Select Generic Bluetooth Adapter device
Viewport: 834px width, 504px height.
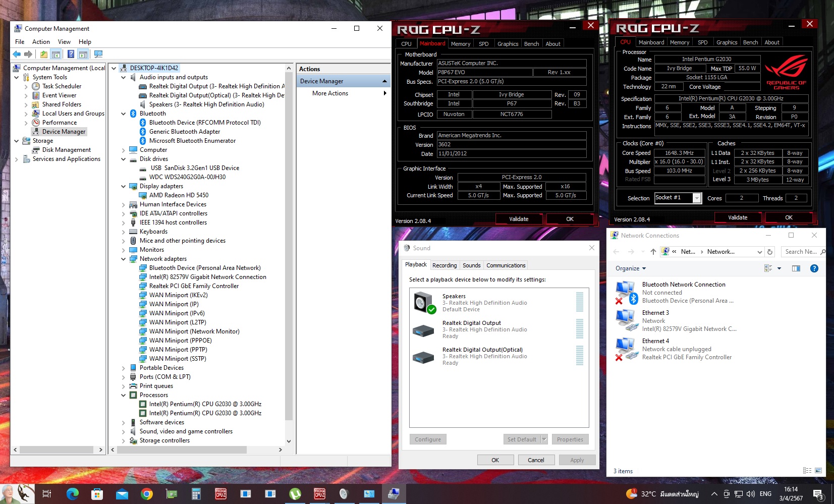pyautogui.click(x=185, y=132)
